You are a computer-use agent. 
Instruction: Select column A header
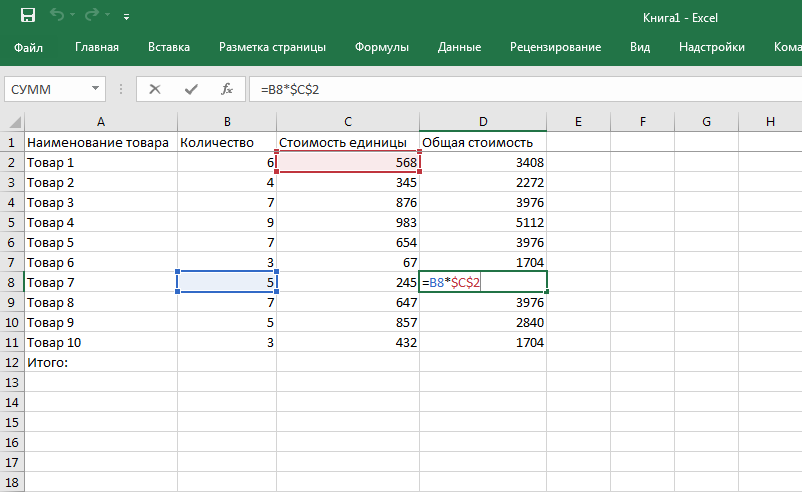pos(101,122)
